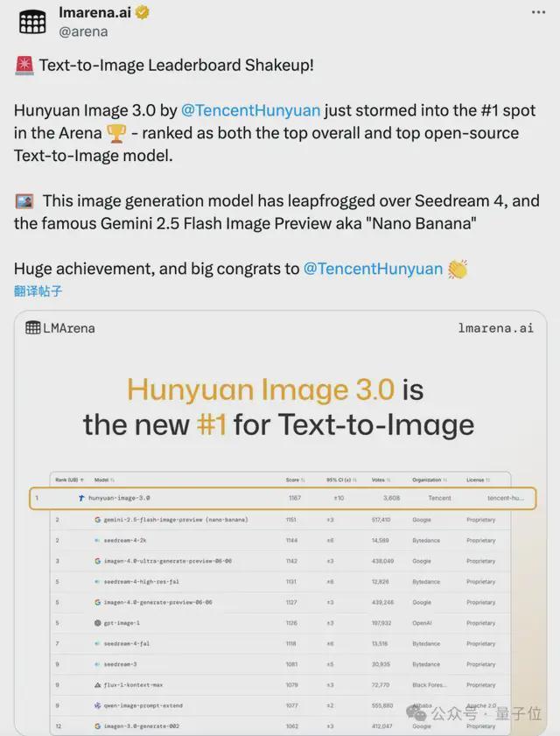Open the @TencentHunyuan mention after congrats
The width and height of the screenshot is (560, 736).
[373, 269]
